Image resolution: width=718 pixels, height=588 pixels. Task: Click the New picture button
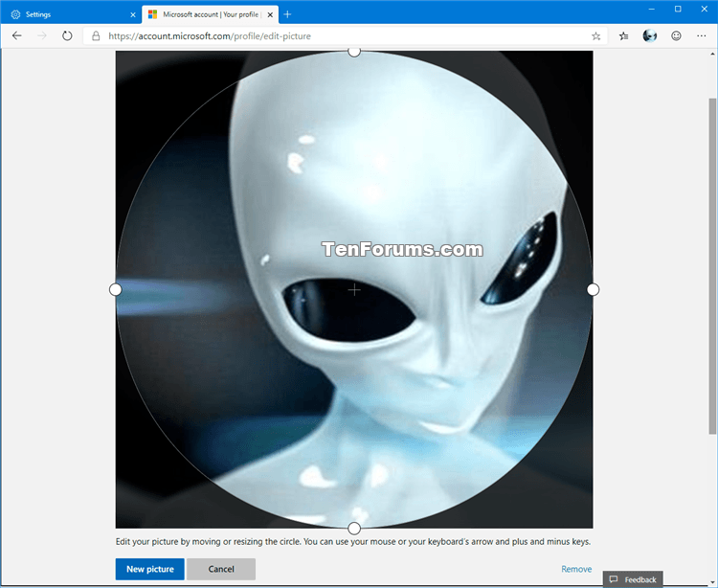(x=149, y=569)
